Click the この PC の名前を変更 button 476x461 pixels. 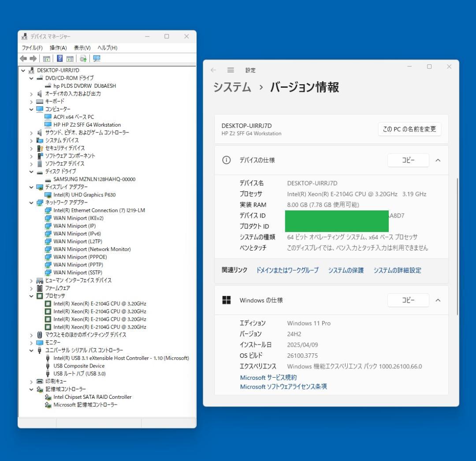pyautogui.click(x=409, y=129)
